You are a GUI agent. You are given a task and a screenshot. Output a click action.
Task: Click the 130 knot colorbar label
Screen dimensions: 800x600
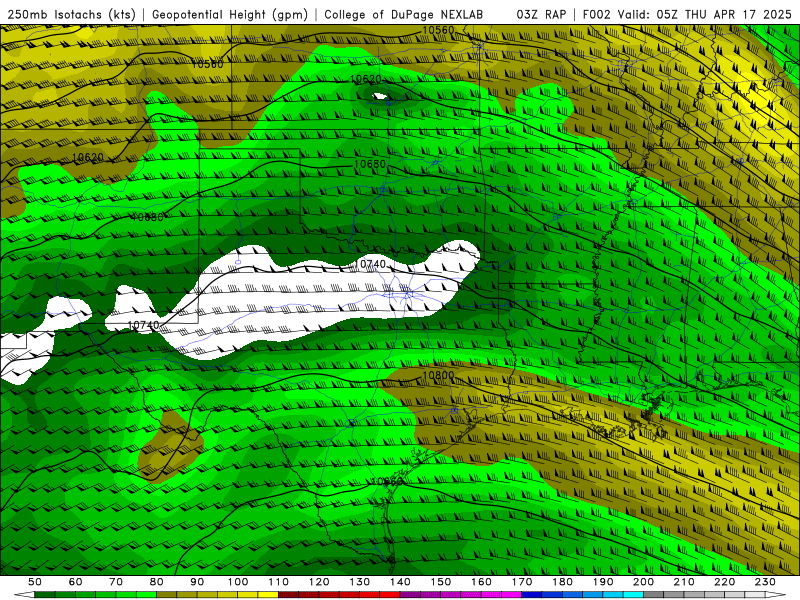point(360,582)
